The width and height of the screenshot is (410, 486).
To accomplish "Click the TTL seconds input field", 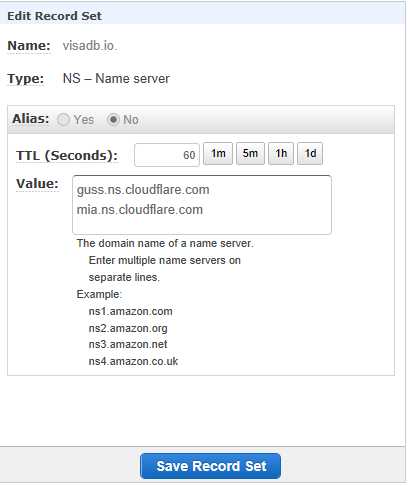I will pos(167,155).
